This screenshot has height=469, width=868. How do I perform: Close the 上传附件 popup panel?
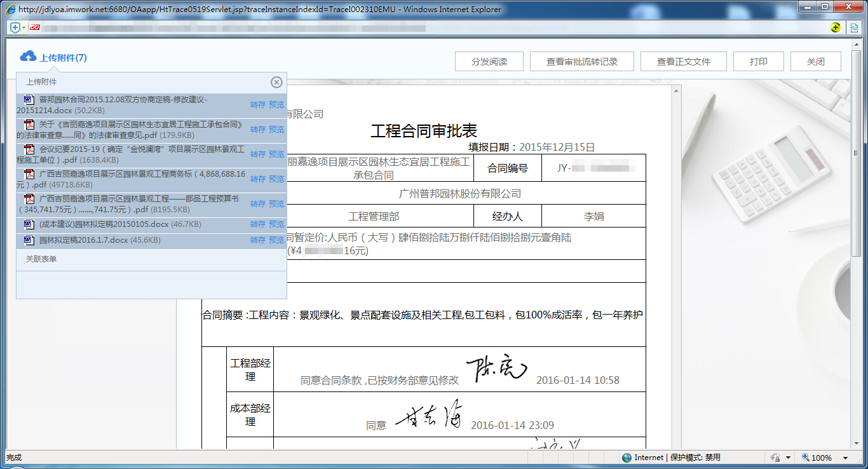pyautogui.click(x=276, y=82)
